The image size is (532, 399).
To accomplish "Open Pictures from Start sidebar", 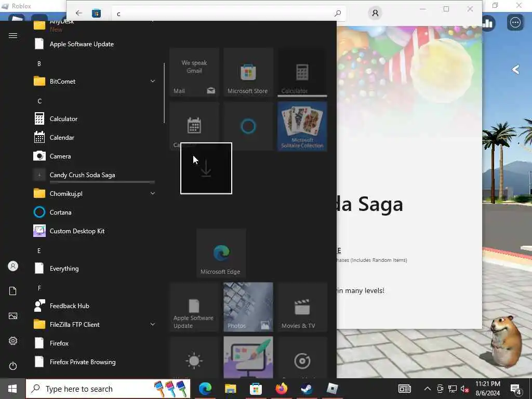I will pyautogui.click(x=13, y=316).
